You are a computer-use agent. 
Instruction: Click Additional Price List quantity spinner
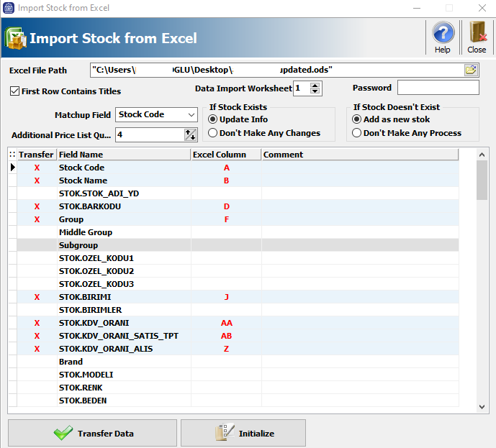[x=191, y=135]
